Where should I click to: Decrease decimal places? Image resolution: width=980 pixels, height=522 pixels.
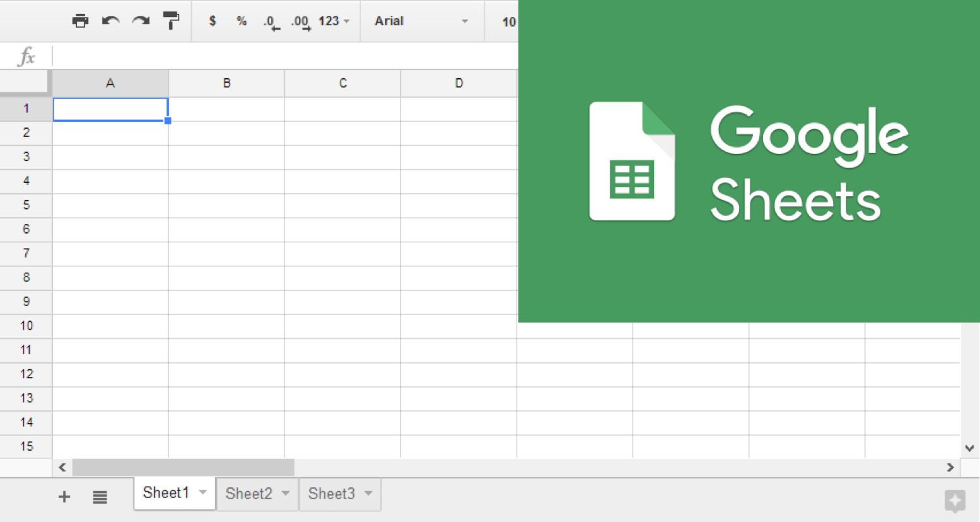(271, 23)
